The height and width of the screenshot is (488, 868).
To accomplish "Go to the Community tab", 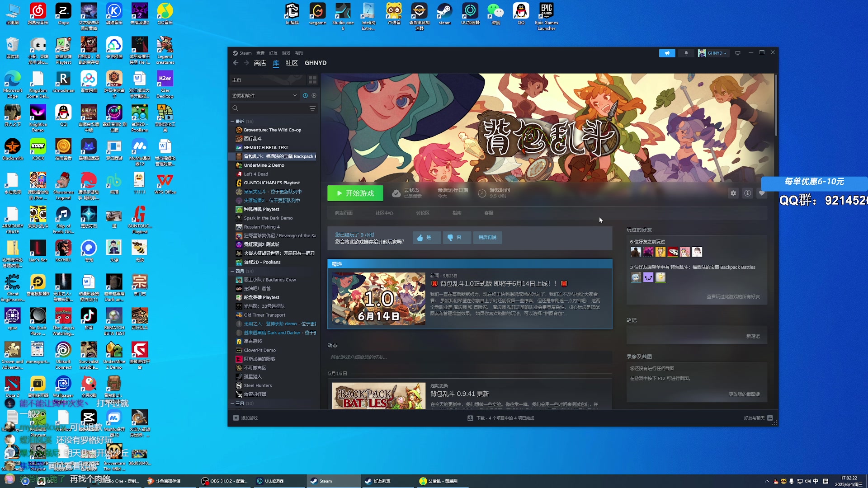I will coord(292,63).
